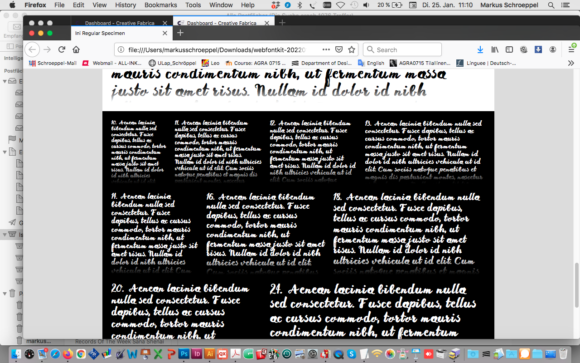Open the Apple menu
The height and width of the screenshot is (363, 580).
coord(12,5)
